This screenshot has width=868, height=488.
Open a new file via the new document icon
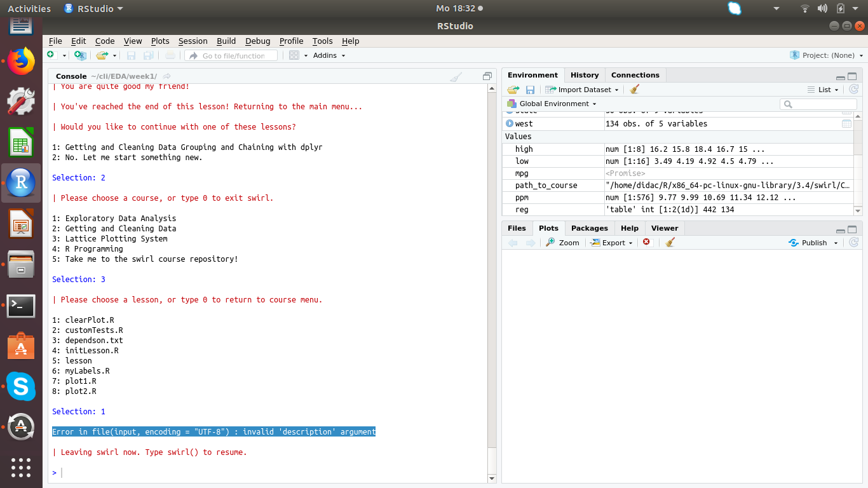(x=51, y=55)
